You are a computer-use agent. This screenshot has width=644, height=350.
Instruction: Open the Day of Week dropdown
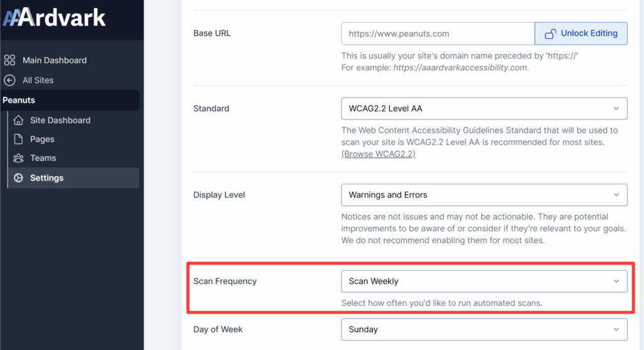[x=484, y=329]
